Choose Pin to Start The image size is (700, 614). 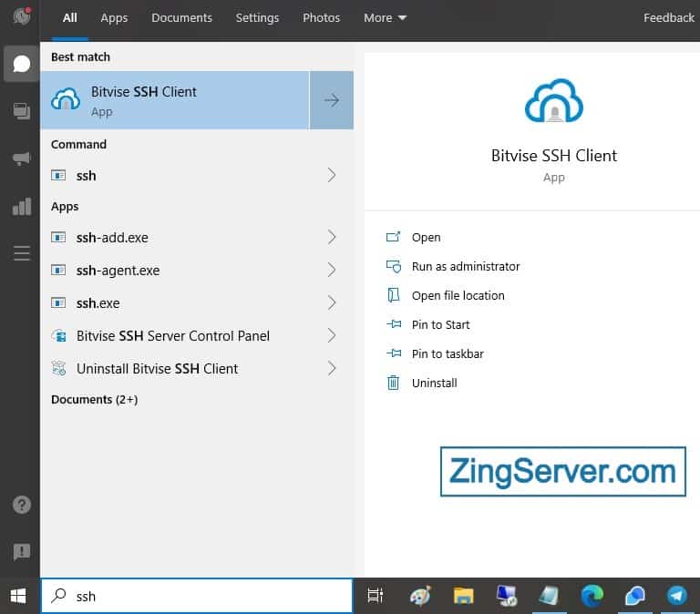[x=440, y=324]
